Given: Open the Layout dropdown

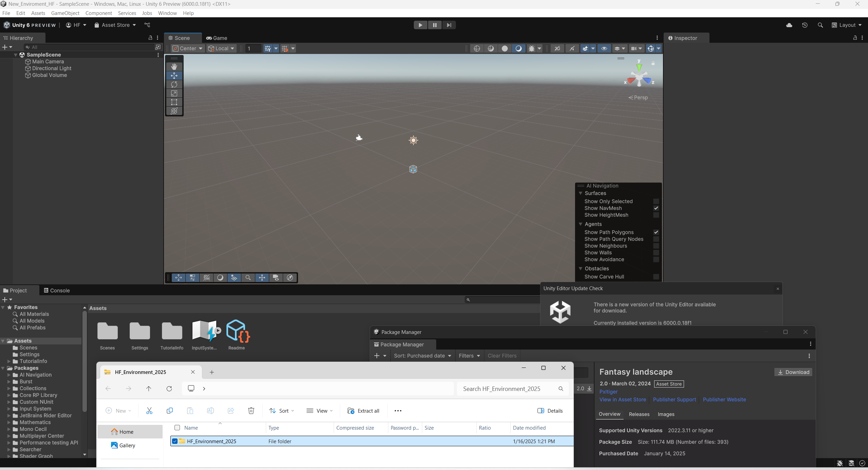Looking at the screenshot, I should coord(847,25).
